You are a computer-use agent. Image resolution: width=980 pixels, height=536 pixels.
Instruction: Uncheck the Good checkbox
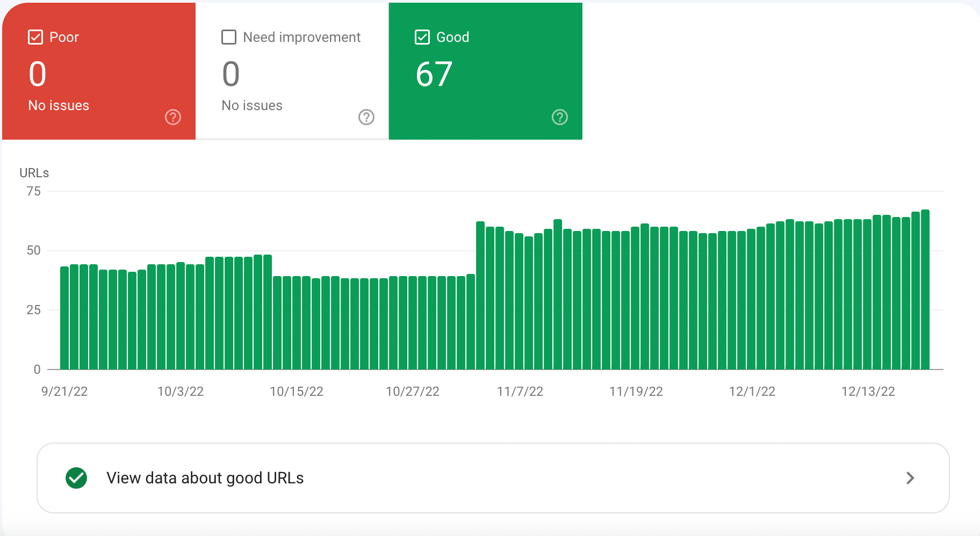[x=422, y=37]
